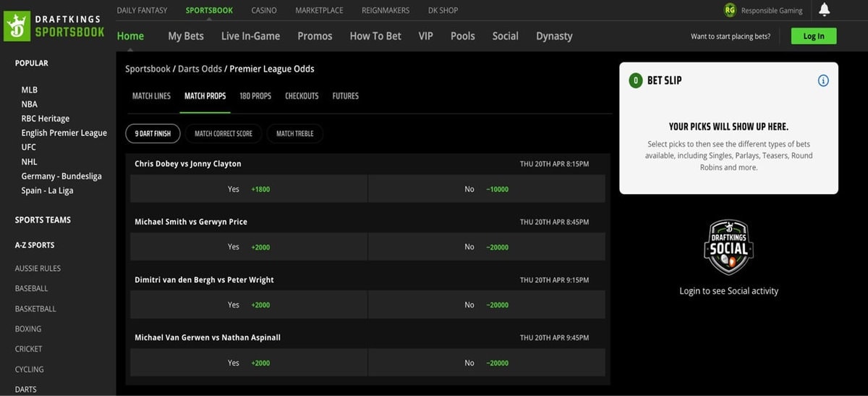This screenshot has height=396, width=868.
Task: Click the Bet Slip count badge
Action: point(635,80)
